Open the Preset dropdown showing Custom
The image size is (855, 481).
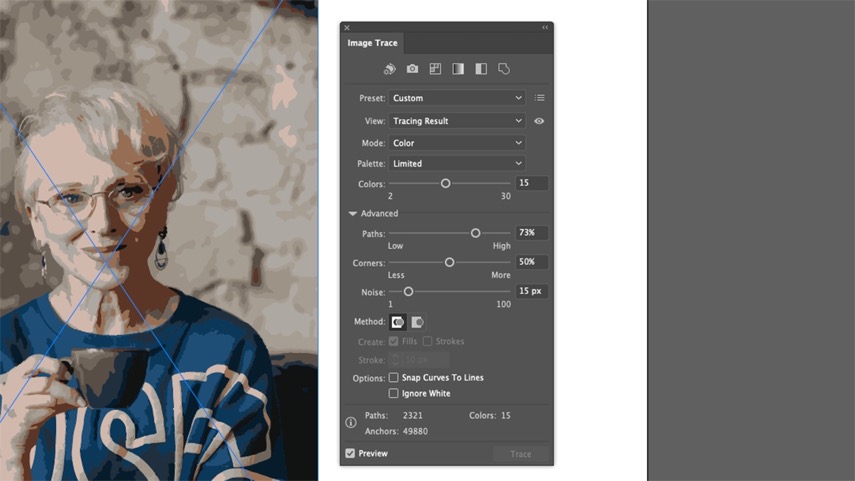(457, 98)
